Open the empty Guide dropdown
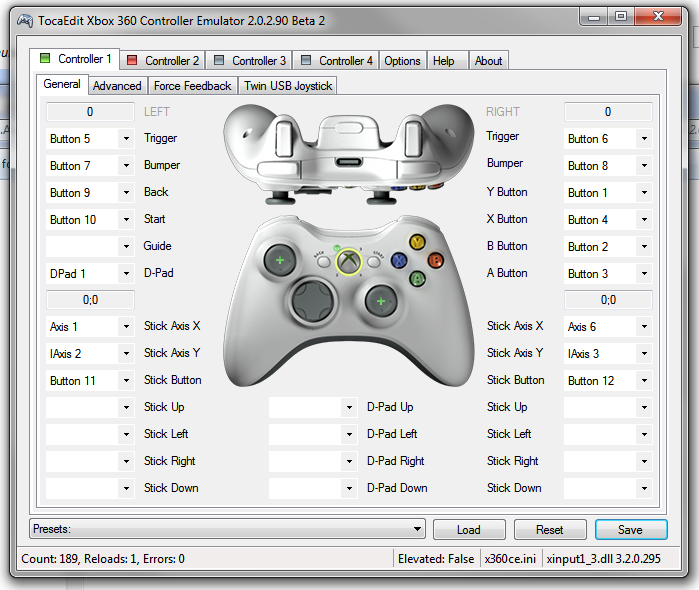Viewport: 699px width, 590px height. 90,246
